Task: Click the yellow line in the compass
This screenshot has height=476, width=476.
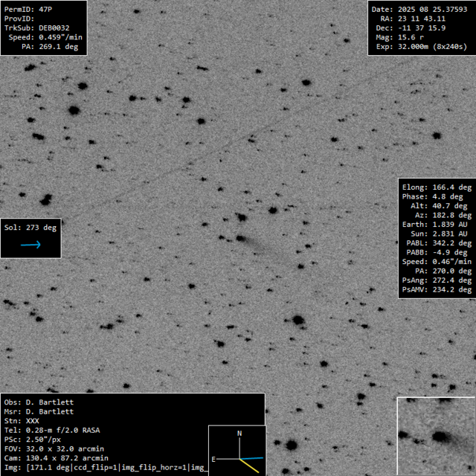Action: [x=250, y=466]
